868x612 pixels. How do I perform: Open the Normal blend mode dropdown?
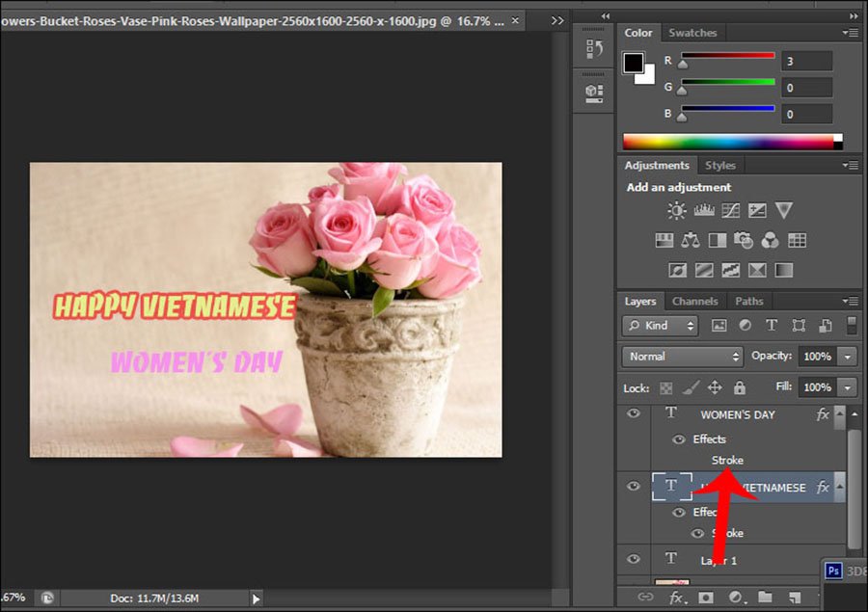point(681,356)
